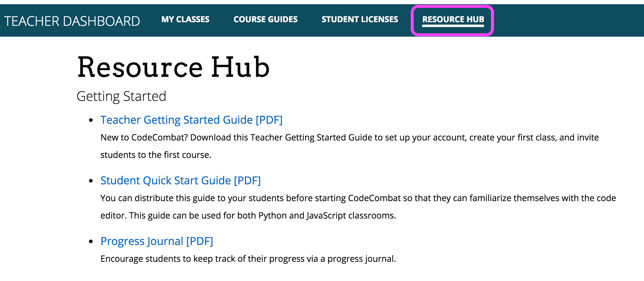This screenshot has height=281, width=644.
Task: Click the Teacher Dashboard title
Action: [x=72, y=21]
